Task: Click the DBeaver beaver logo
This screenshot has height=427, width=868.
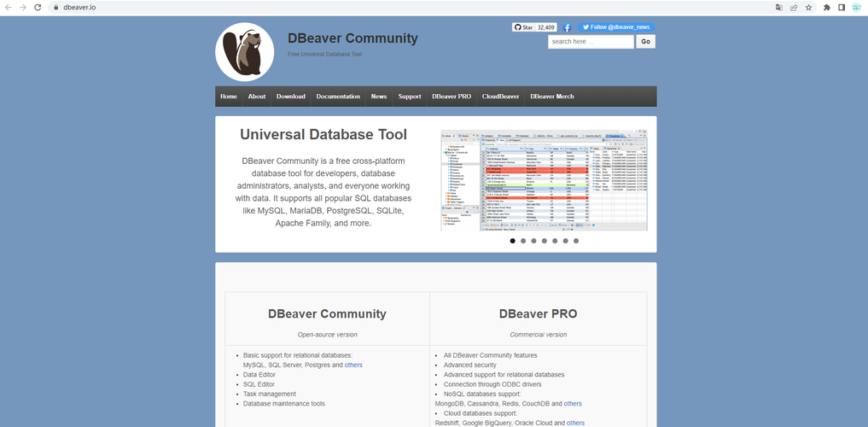Action: tap(245, 52)
